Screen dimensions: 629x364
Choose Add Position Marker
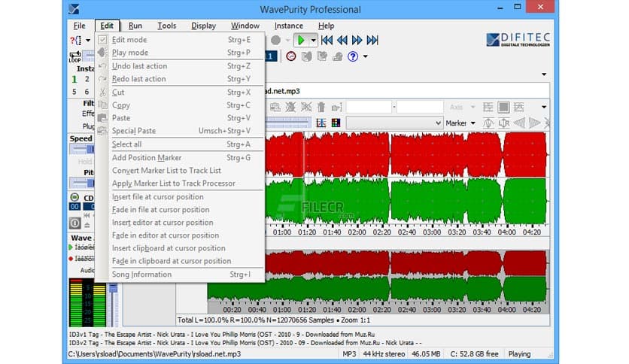[180, 157]
